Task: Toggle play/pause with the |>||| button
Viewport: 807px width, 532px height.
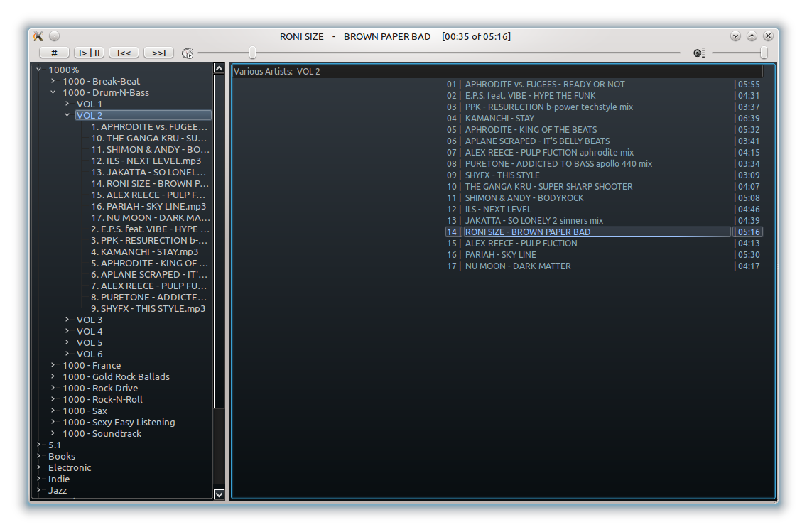Action: (x=89, y=52)
